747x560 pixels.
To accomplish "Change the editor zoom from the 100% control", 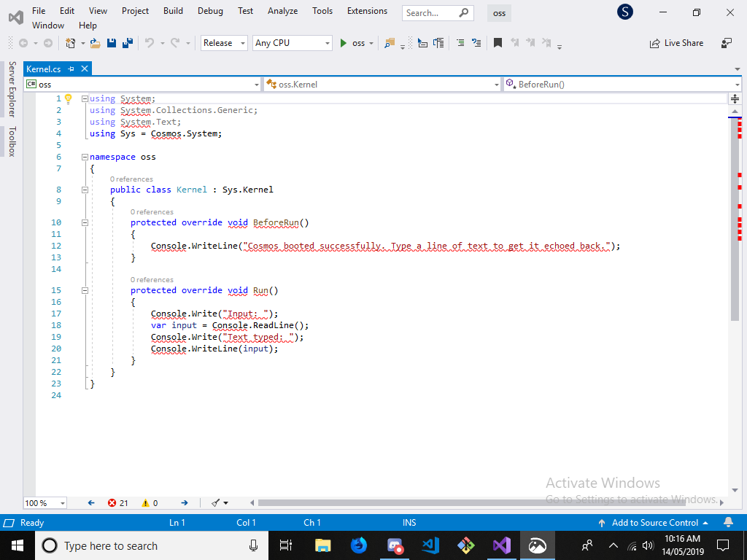I will [x=44, y=502].
